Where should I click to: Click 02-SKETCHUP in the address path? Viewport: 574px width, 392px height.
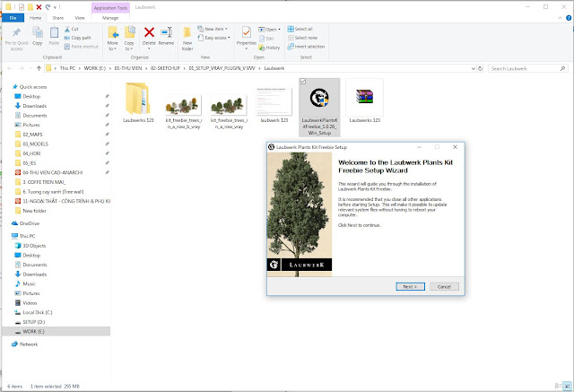165,68
